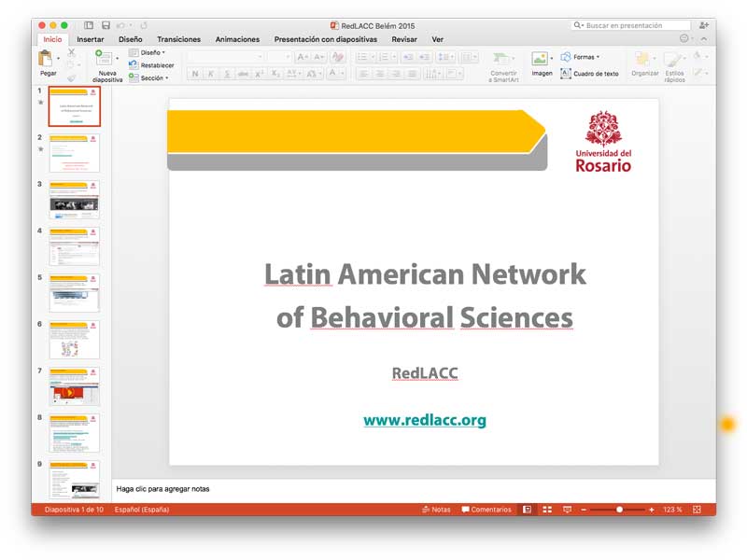Image resolution: width=747 pixels, height=560 pixels.
Task: Switch to normal view in status bar
Action: click(x=528, y=510)
